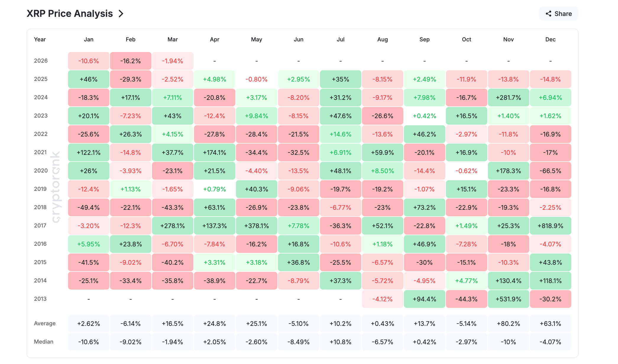Click the Average row label
This screenshot has height=364, width=618.
coord(45,323)
